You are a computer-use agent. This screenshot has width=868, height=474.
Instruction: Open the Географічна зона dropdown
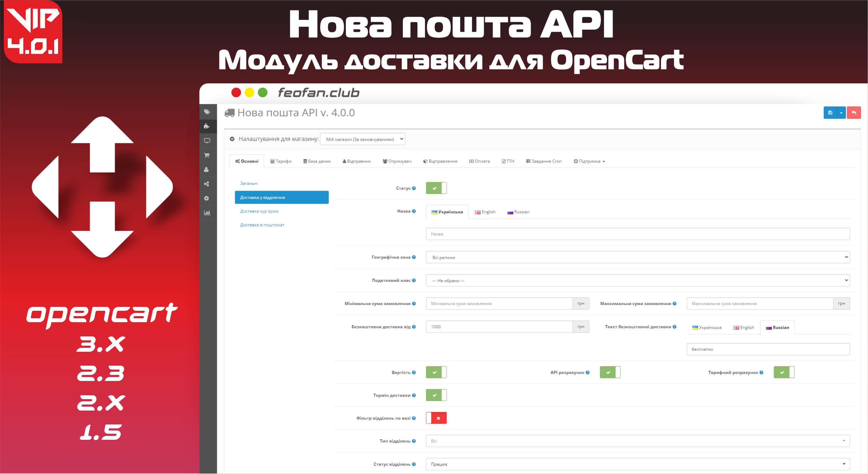tap(638, 257)
